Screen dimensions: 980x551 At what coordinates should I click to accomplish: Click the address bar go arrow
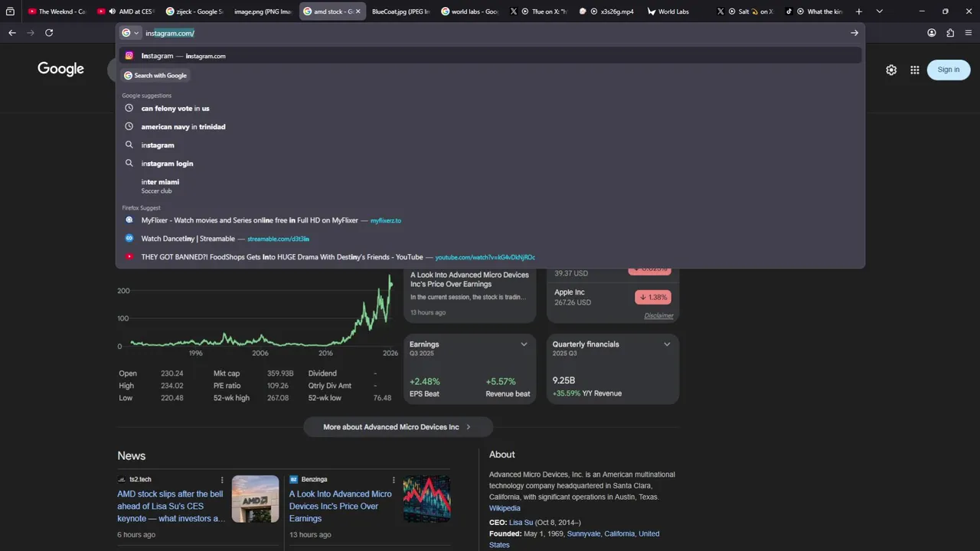tap(854, 33)
